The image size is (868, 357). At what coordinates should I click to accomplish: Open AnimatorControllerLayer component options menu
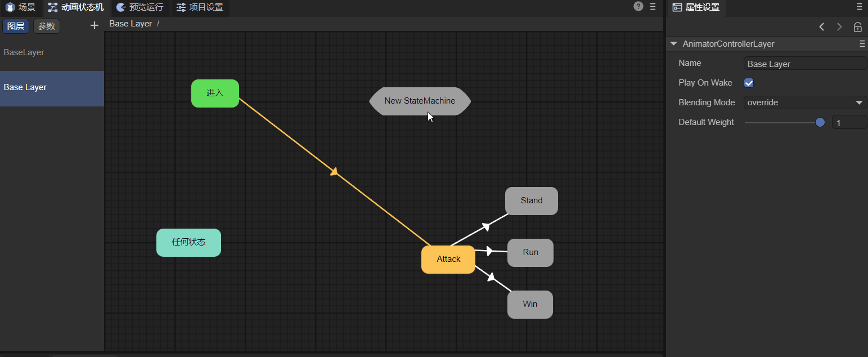(x=862, y=44)
